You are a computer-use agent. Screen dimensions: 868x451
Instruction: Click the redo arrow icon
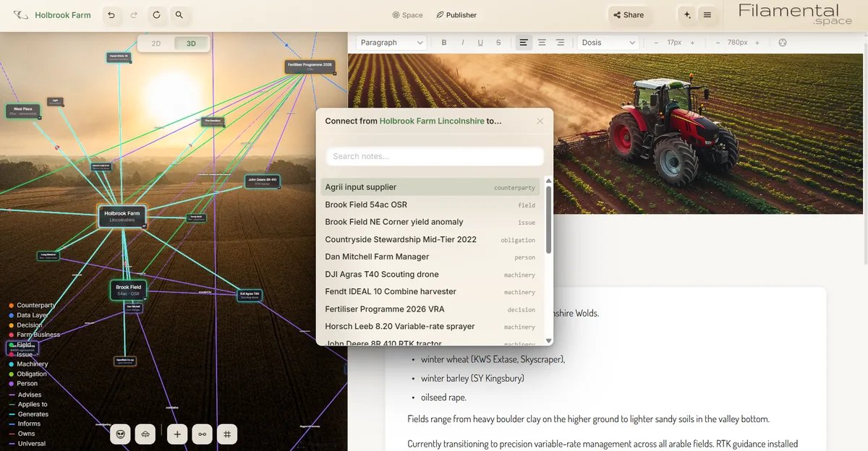(x=134, y=14)
